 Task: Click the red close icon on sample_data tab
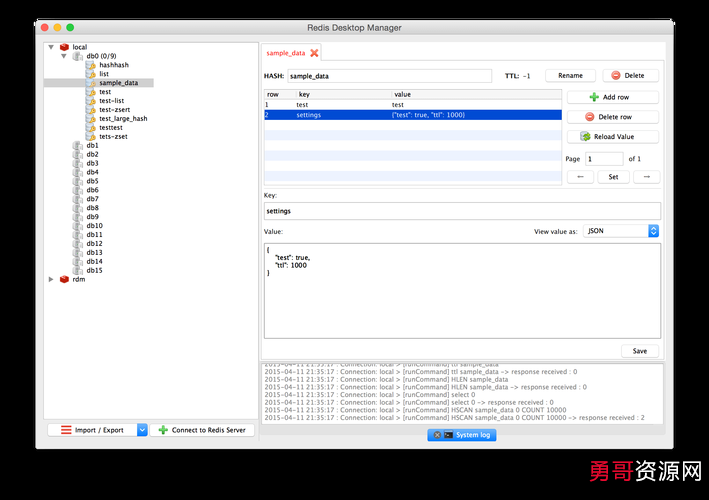coord(314,53)
